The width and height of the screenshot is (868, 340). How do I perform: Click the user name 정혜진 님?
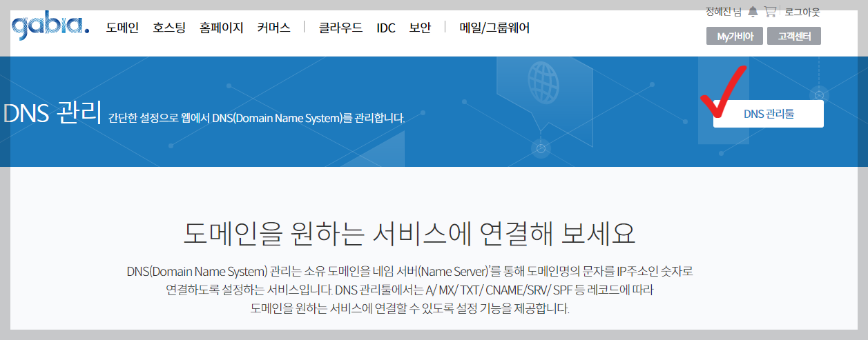coord(724,12)
